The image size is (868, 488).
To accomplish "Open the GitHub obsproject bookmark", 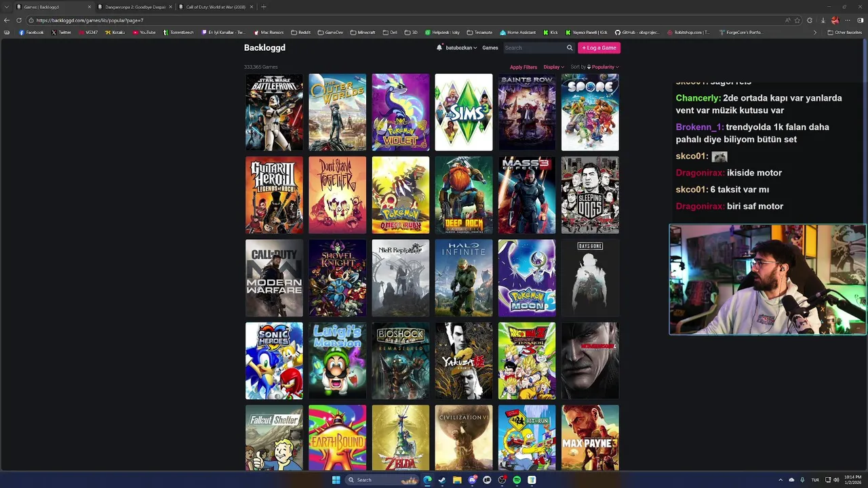I will click(637, 33).
